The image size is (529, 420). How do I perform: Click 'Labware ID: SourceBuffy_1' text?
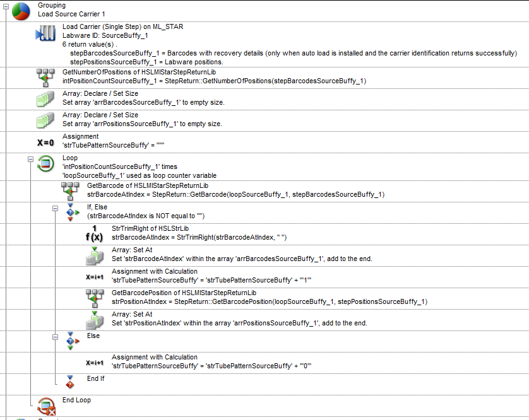click(105, 35)
